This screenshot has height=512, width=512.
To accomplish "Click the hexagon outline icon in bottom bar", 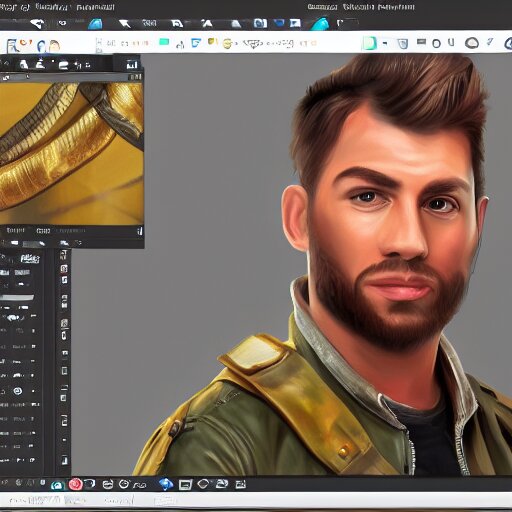I will click(x=203, y=484).
